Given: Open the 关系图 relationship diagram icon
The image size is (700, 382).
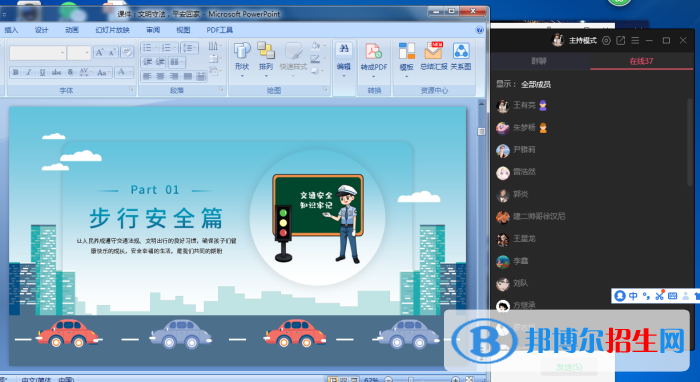Looking at the screenshot, I should 461,57.
